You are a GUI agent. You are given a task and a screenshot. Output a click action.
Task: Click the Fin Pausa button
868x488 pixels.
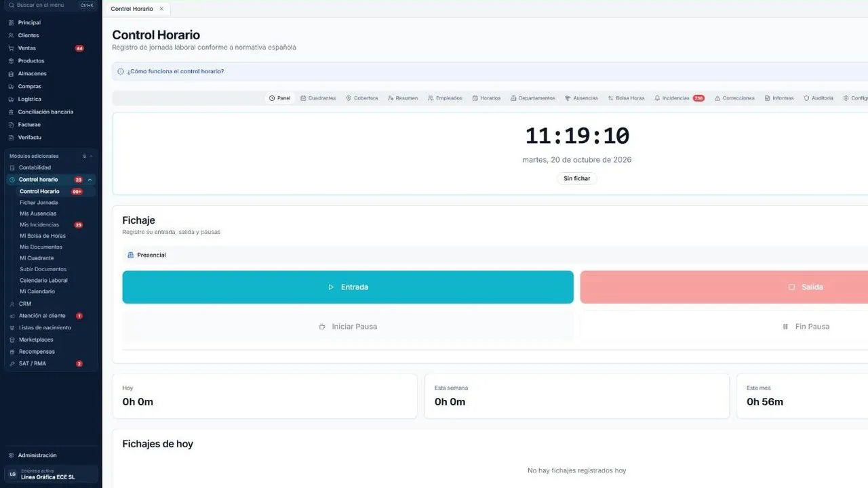click(724, 327)
